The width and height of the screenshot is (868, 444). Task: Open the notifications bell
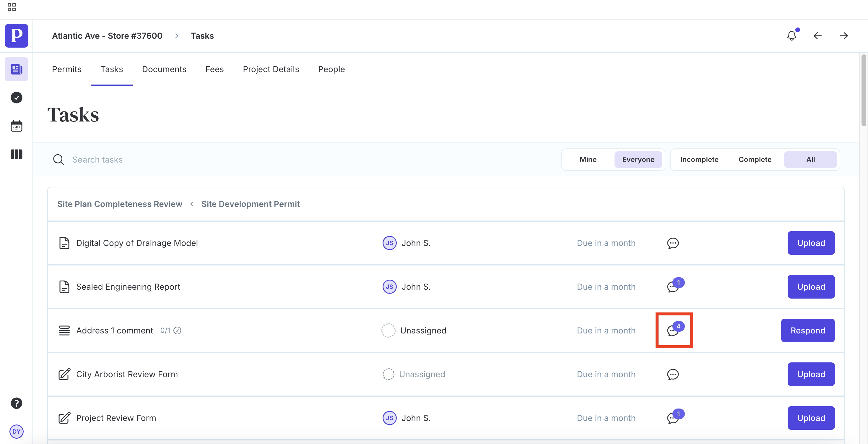(791, 36)
